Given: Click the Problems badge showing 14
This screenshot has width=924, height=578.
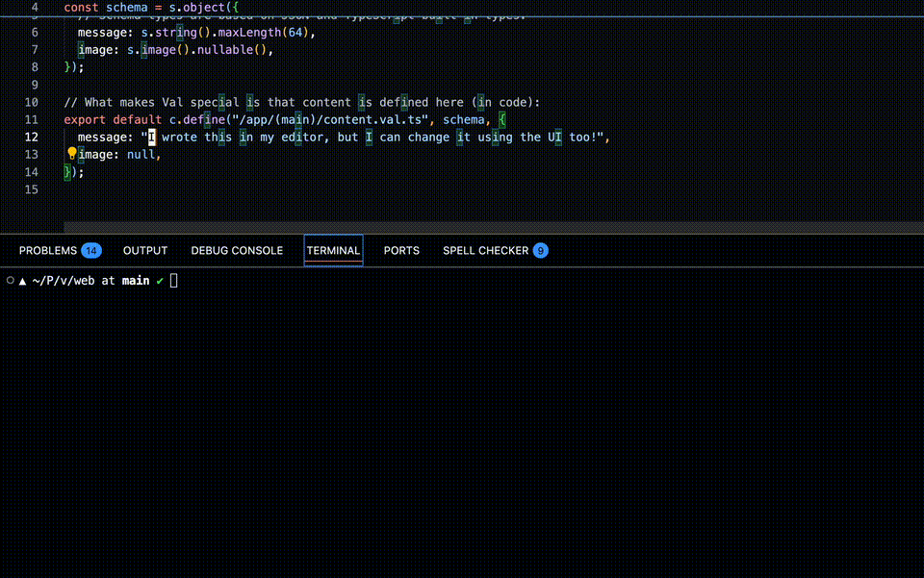Looking at the screenshot, I should click(90, 250).
